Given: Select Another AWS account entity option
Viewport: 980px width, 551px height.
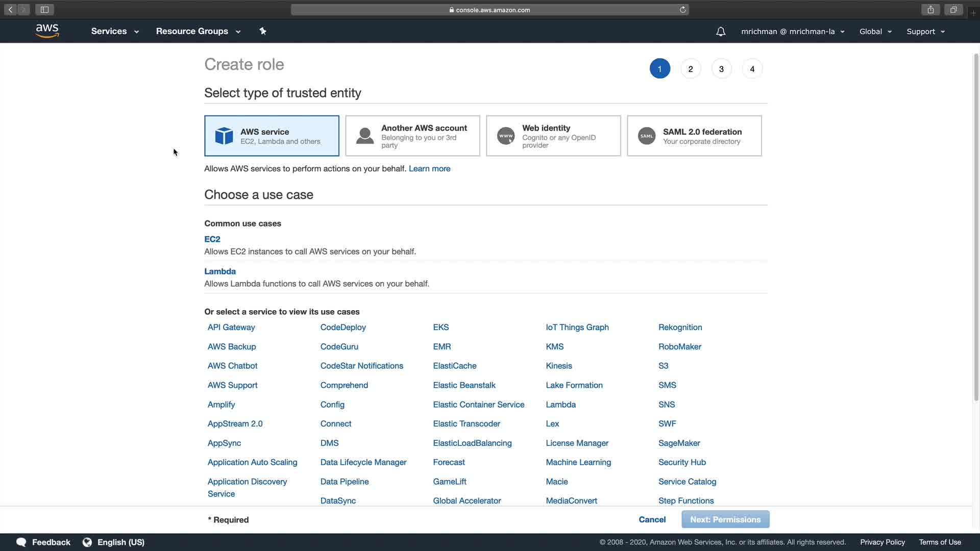Looking at the screenshot, I should (412, 136).
